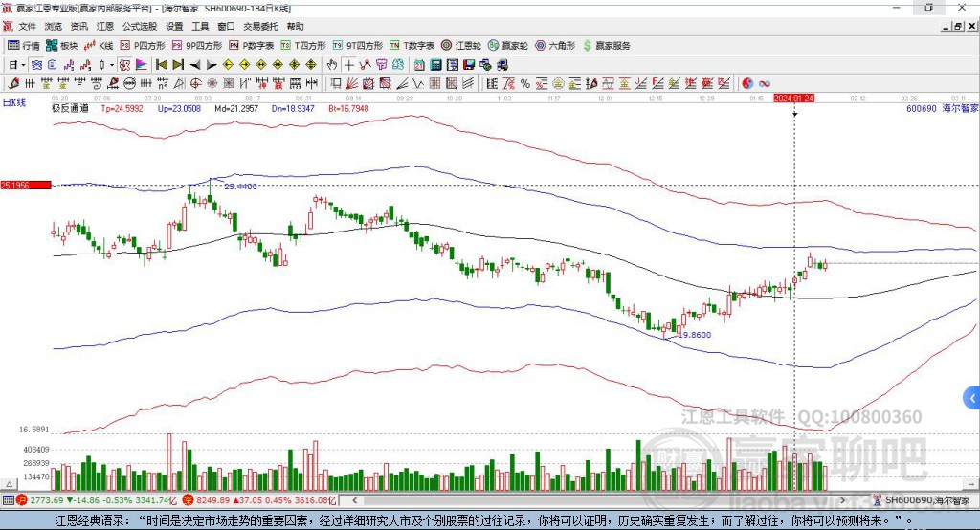Viewport: 980px width, 530px height.
Task: Click the 极反通道 indicator name
Action: pos(70,109)
